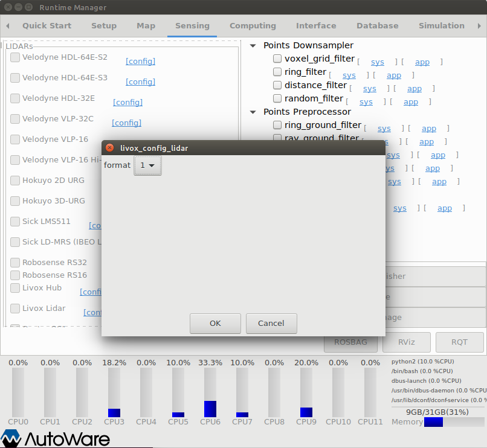Image resolution: width=487 pixels, height=448 pixels.
Task: Open the format dropdown in the dialog
Action: pos(147,165)
